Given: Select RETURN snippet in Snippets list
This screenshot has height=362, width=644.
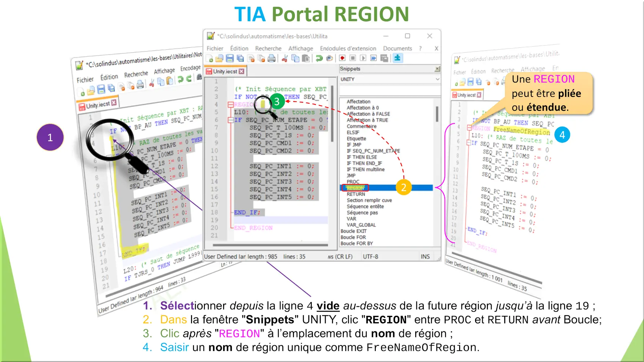Looking at the screenshot, I should point(356,194).
